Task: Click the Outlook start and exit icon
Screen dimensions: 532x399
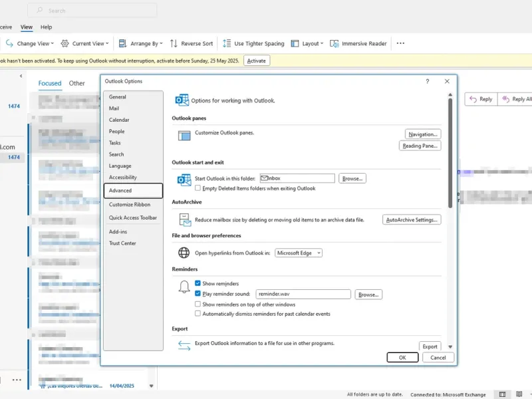Action: click(x=184, y=180)
